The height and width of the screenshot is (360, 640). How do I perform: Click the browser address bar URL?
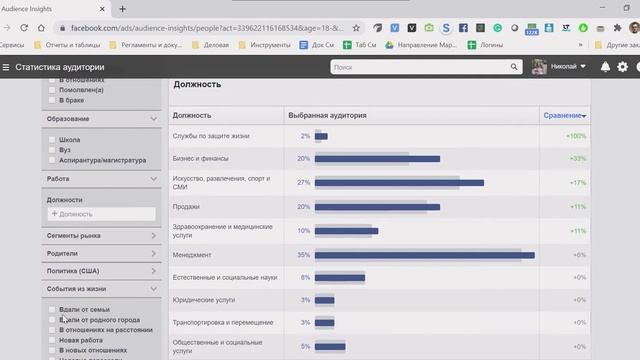pos(207,28)
